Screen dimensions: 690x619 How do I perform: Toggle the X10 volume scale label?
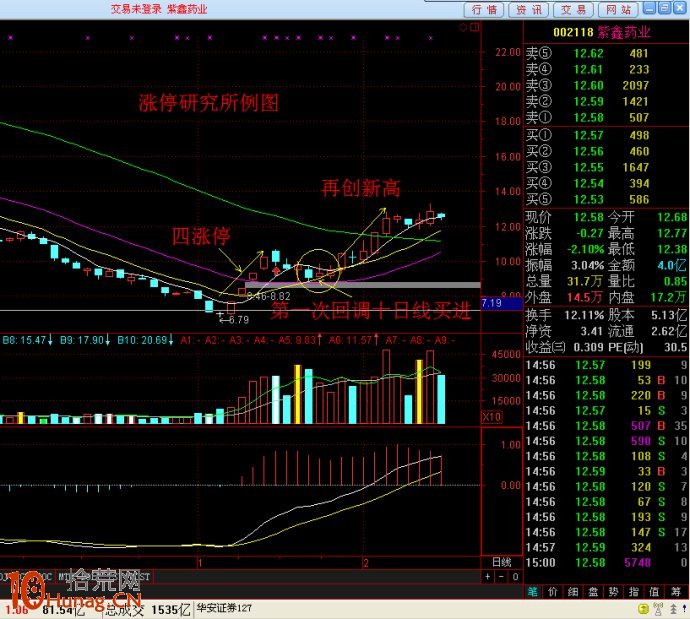tap(492, 417)
